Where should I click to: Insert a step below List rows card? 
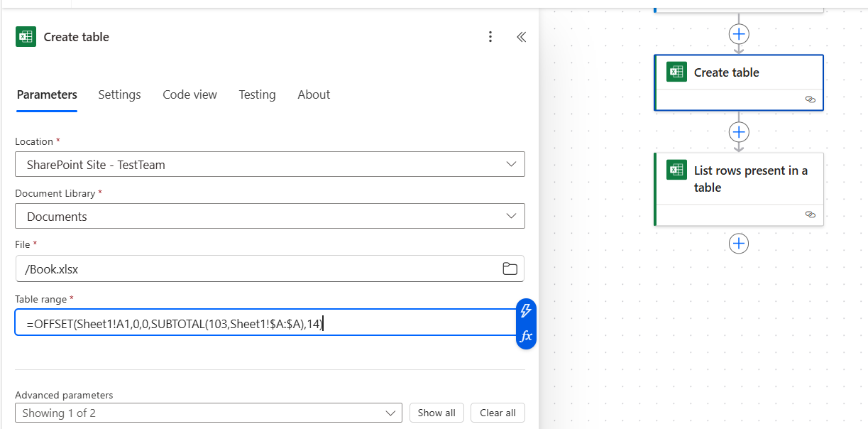point(739,244)
